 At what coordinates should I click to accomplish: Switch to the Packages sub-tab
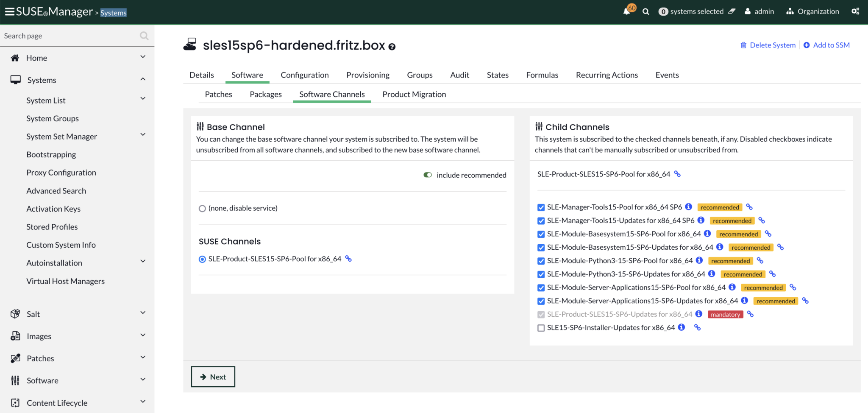(265, 94)
